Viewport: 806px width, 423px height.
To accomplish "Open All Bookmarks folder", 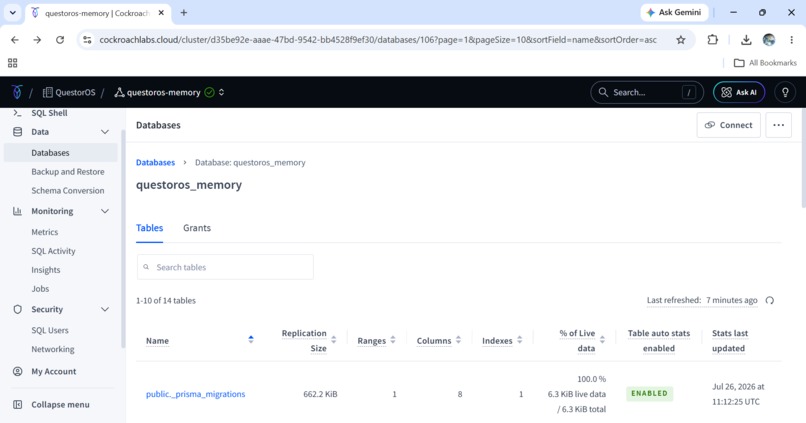I will coord(765,63).
